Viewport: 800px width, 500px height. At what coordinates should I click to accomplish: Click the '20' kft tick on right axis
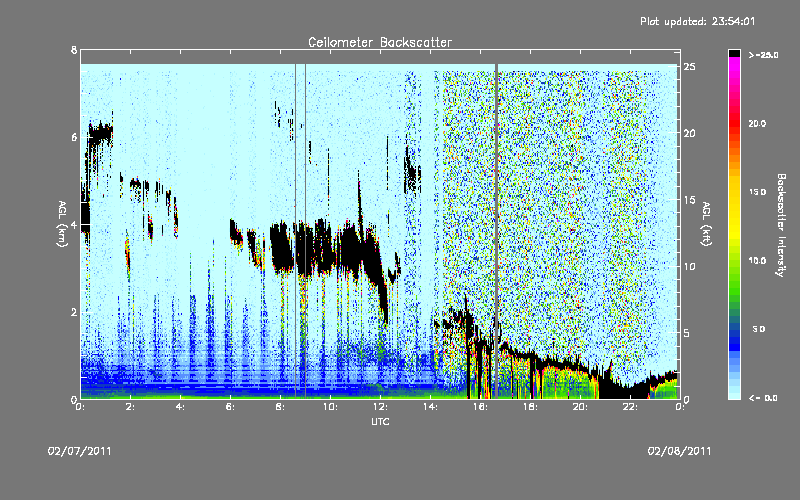click(690, 133)
